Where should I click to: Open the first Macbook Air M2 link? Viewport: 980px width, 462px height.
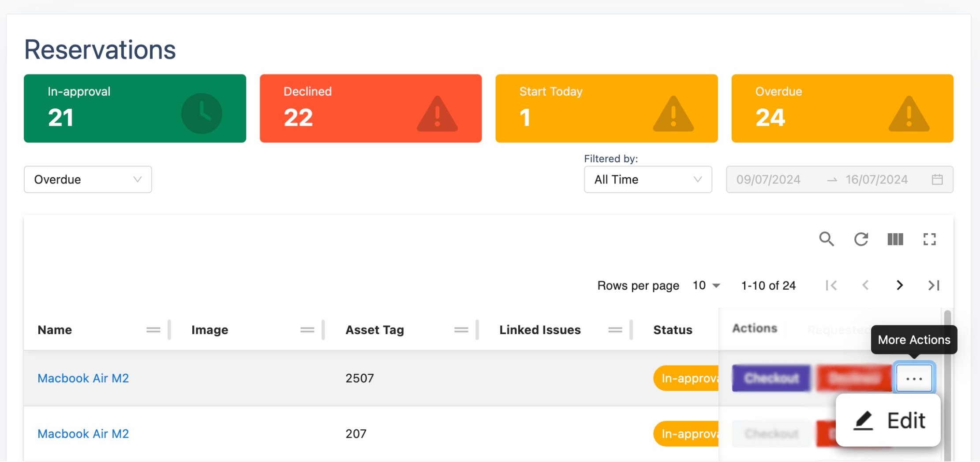point(83,378)
